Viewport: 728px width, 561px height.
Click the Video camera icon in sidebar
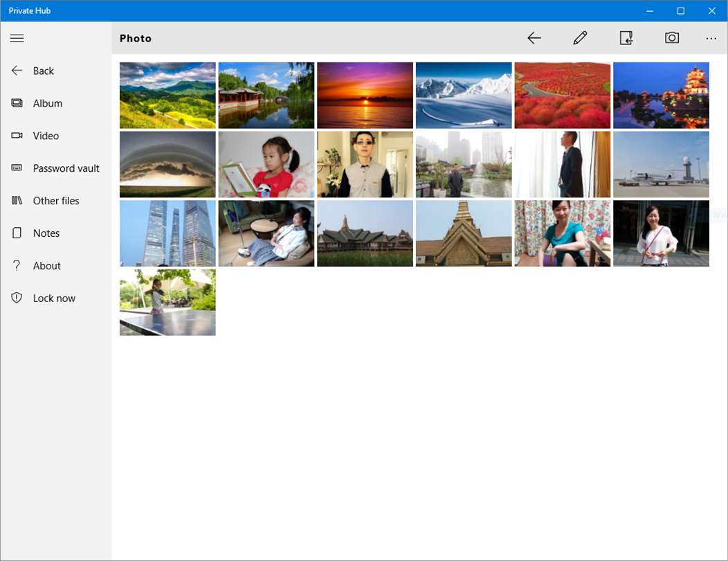pyautogui.click(x=17, y=136)
